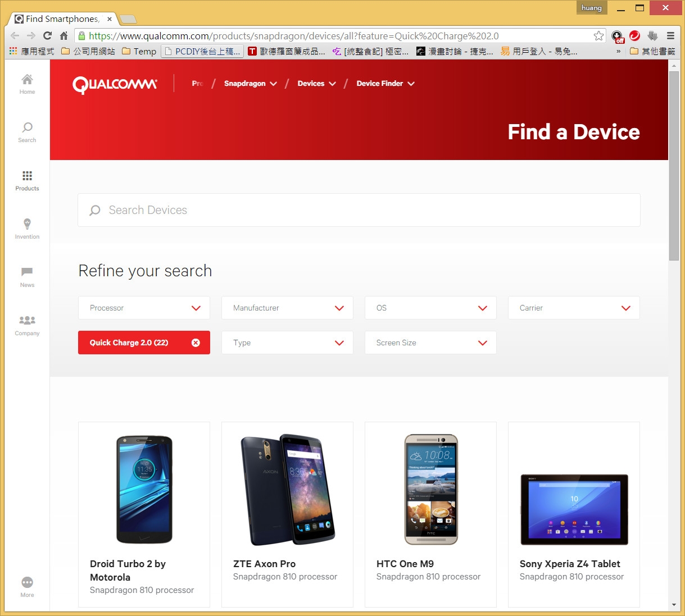Open Invention lightbulb section
Image resolution: width=685 pixels, height=616 pixels.
point(27,229)
